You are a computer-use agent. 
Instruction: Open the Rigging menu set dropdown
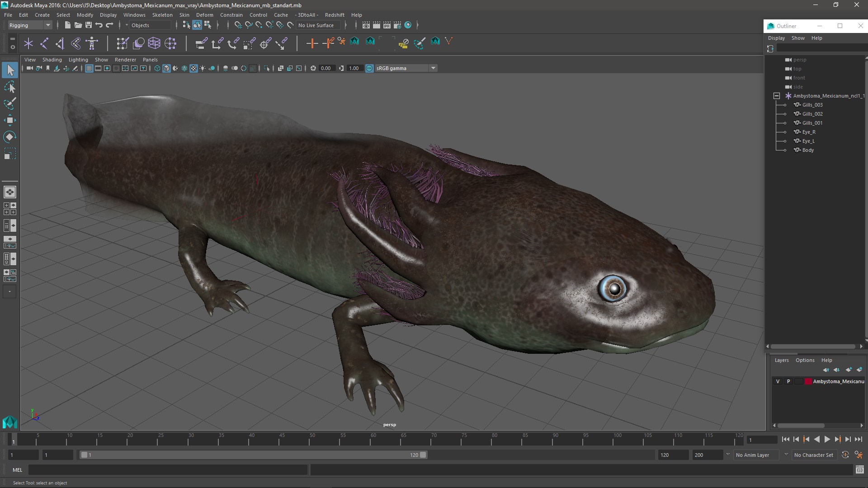coord(30,25)
